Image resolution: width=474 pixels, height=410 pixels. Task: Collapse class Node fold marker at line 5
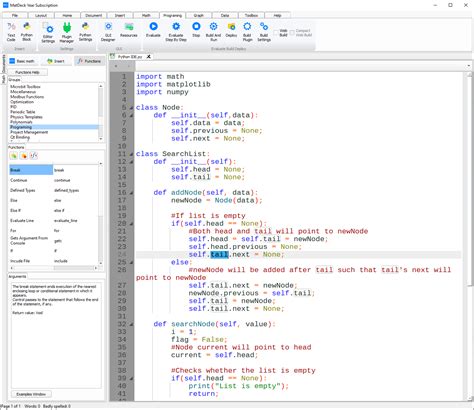pos(131,108)
